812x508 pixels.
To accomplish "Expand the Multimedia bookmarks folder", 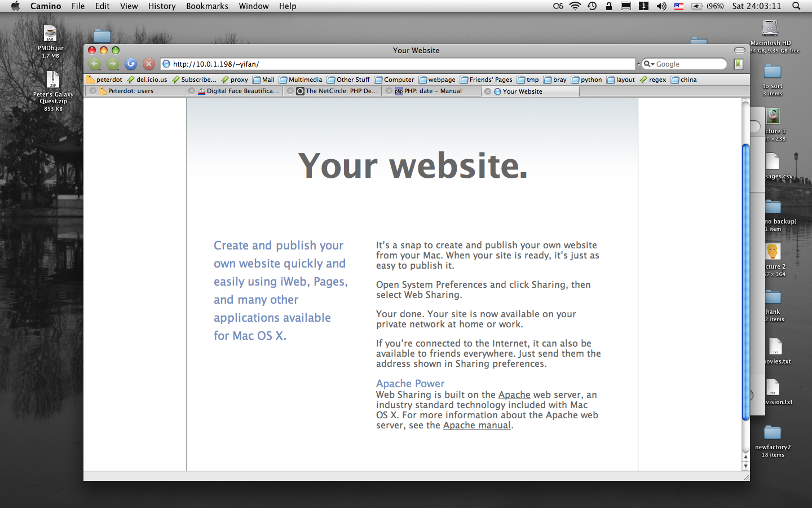I will (301, 80).
